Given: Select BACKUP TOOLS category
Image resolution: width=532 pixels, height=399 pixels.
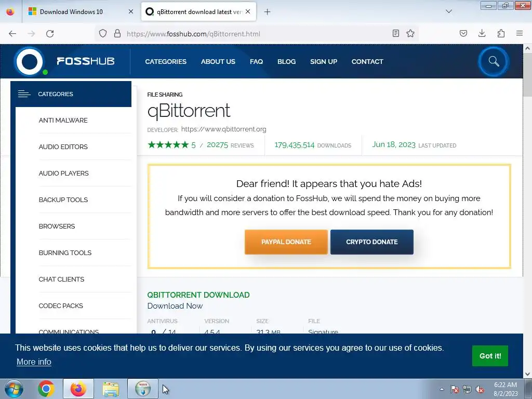Looking at the screenshot, I should 63,199.
